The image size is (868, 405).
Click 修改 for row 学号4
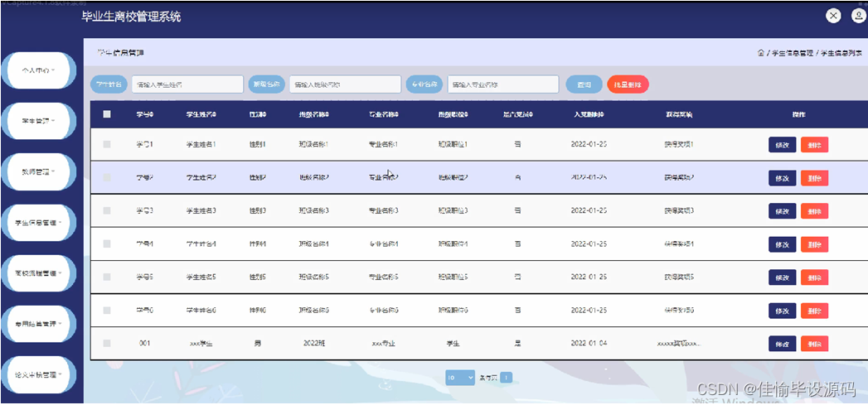pos(783,244)
